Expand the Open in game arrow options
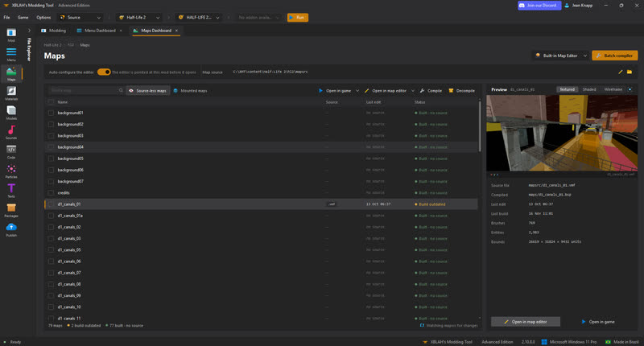Viewport: 644px width, 346px height. click(357, 91)
